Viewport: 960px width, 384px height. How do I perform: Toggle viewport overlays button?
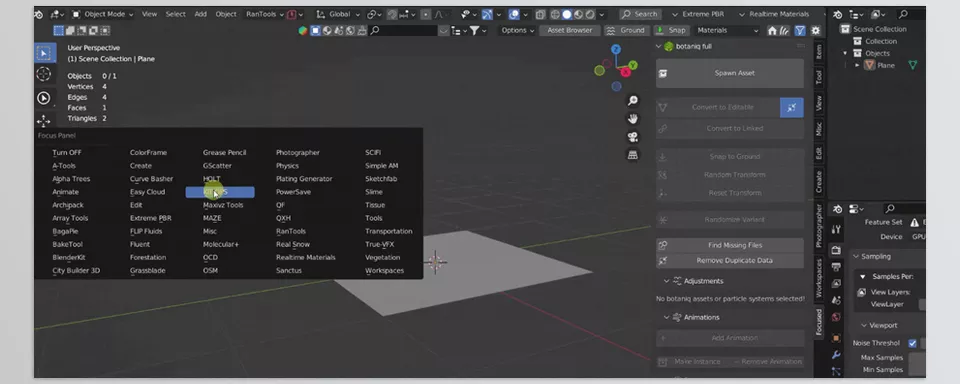[514, 14]
